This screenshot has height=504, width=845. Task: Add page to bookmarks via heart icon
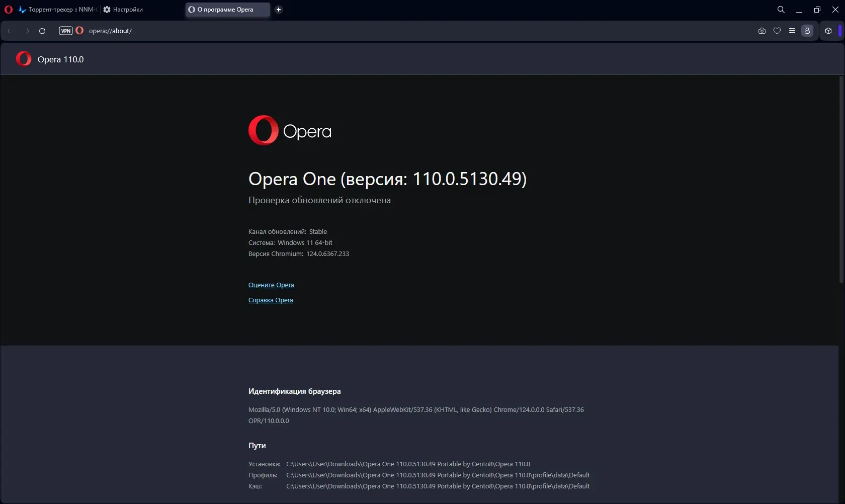pos(777,31)
